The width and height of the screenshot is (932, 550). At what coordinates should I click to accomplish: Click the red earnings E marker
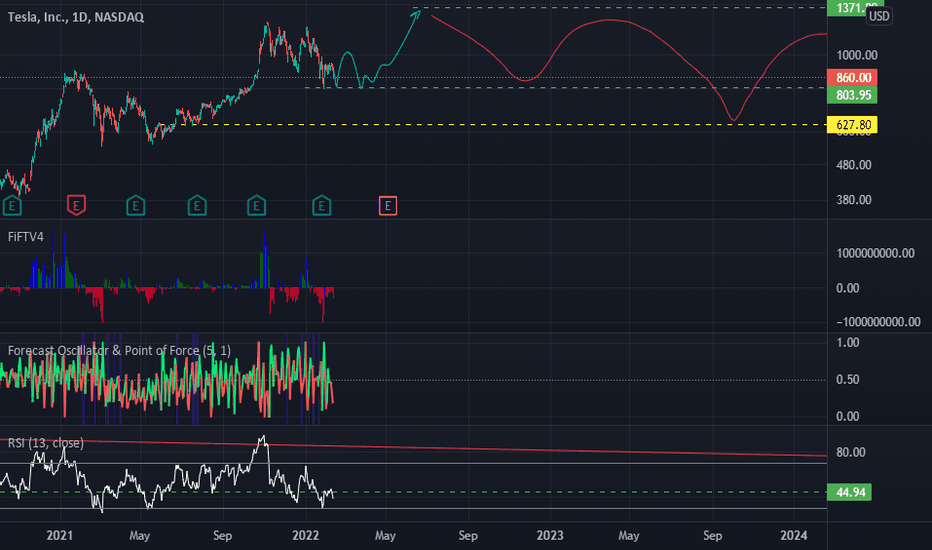pos(76,205)
